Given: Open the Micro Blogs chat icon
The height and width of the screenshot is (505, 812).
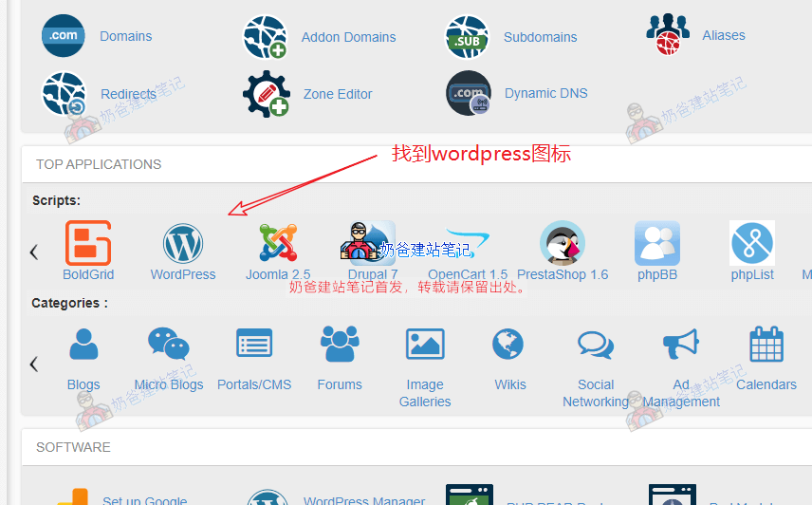Looking at the screenshot, I should pyautogui.click(x=169, y=344).
